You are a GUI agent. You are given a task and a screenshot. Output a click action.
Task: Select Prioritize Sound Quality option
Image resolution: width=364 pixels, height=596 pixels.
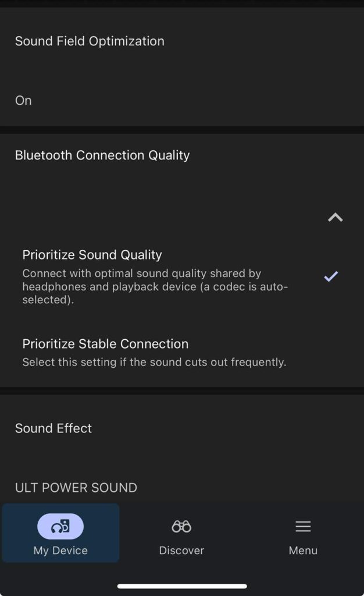click(92, 255)
